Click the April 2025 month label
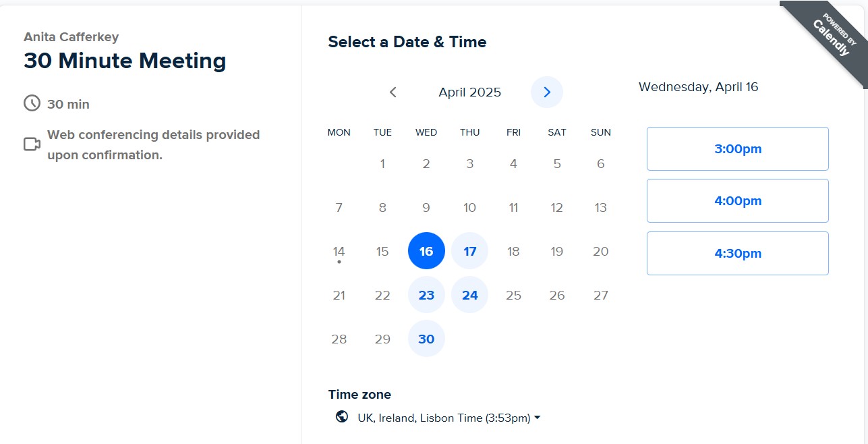This screenshot has height=444, width=868. (x=469, y=92)
